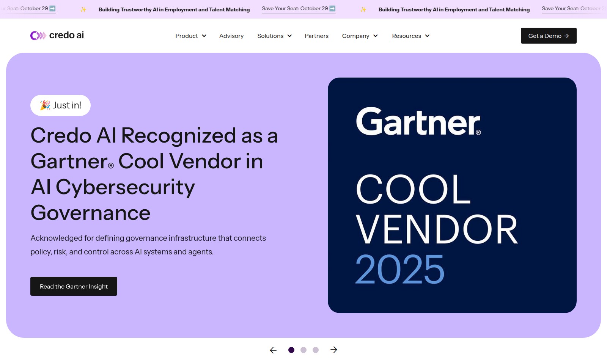
Task: Click the left Building Trustworthy AI banner text
Action: tap(174, 9)
